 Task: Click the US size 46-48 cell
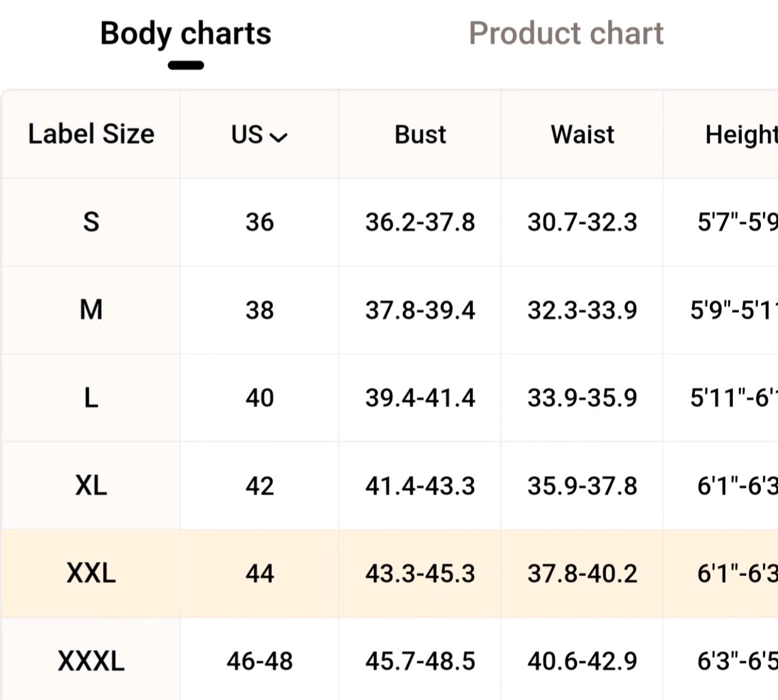pyautogui.click(x=259, y=661)
